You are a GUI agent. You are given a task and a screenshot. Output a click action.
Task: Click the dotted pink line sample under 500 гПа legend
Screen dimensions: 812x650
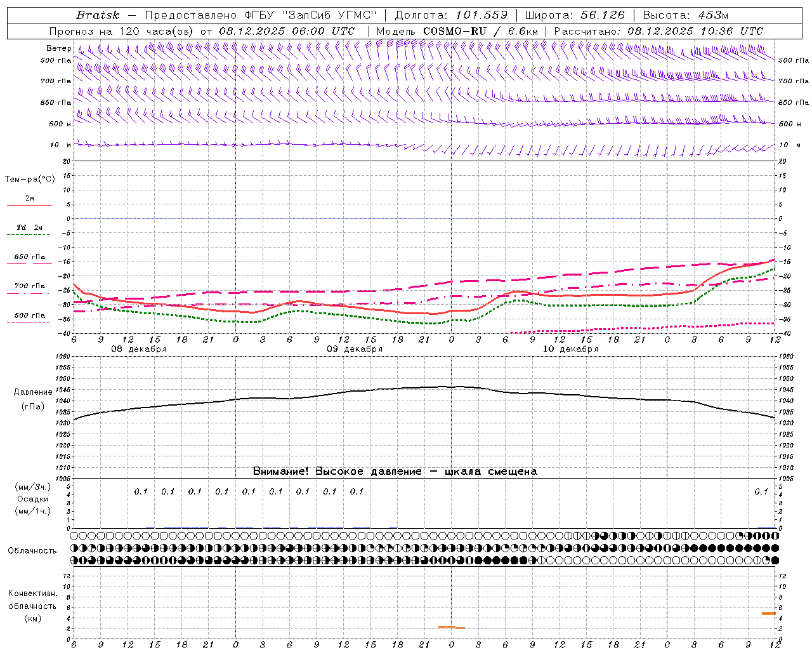coord(28,322)
